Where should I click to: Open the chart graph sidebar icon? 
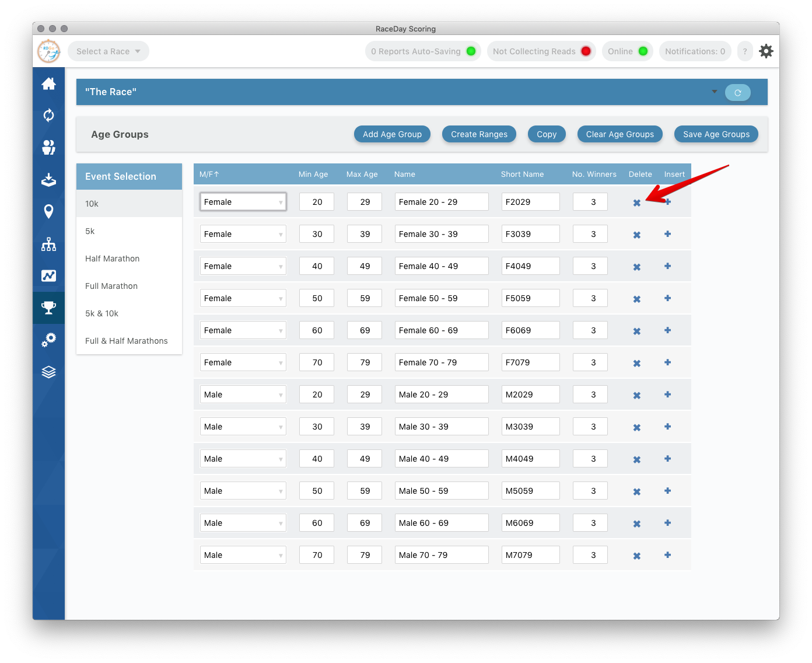(48, 275)
